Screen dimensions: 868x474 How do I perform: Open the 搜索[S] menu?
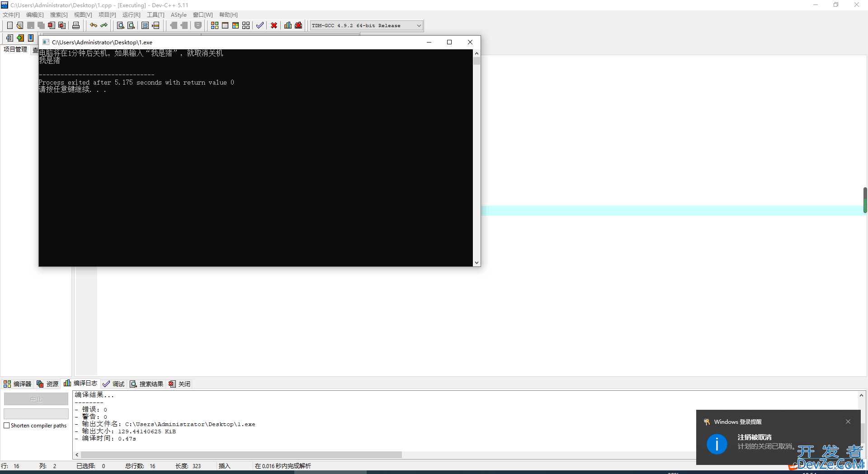pyautogui.click(x=59, y=15)
